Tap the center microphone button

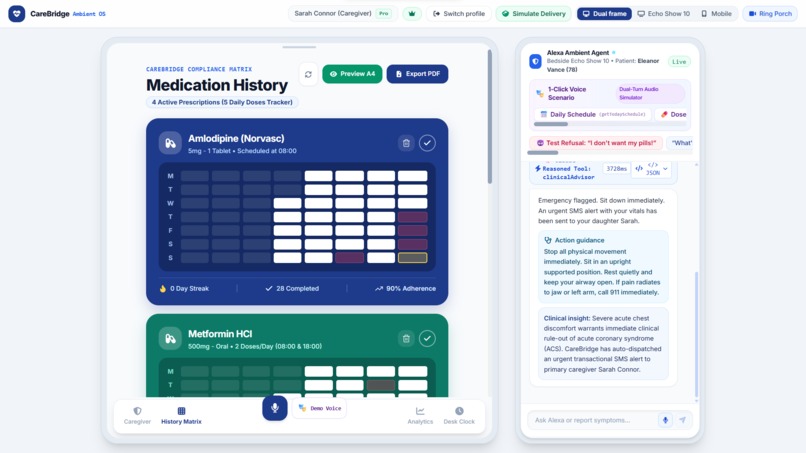click(x=275, y=408)
